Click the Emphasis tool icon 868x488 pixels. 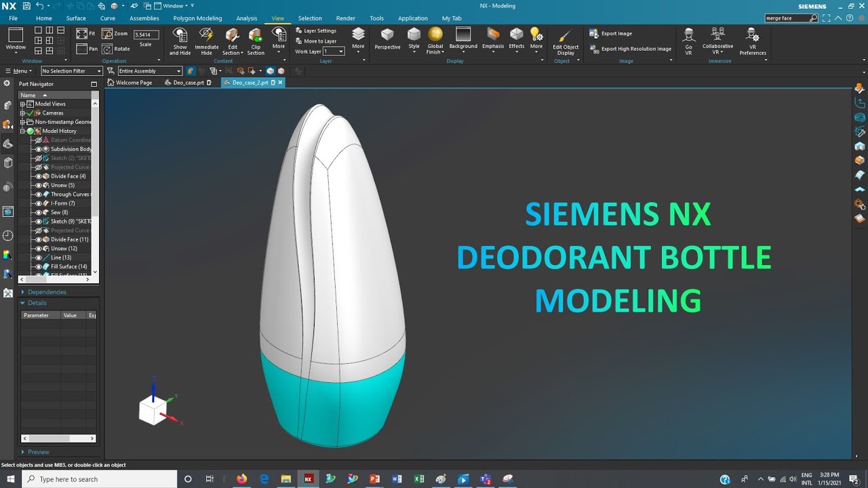pyautogui.click(x=493, y=34)
